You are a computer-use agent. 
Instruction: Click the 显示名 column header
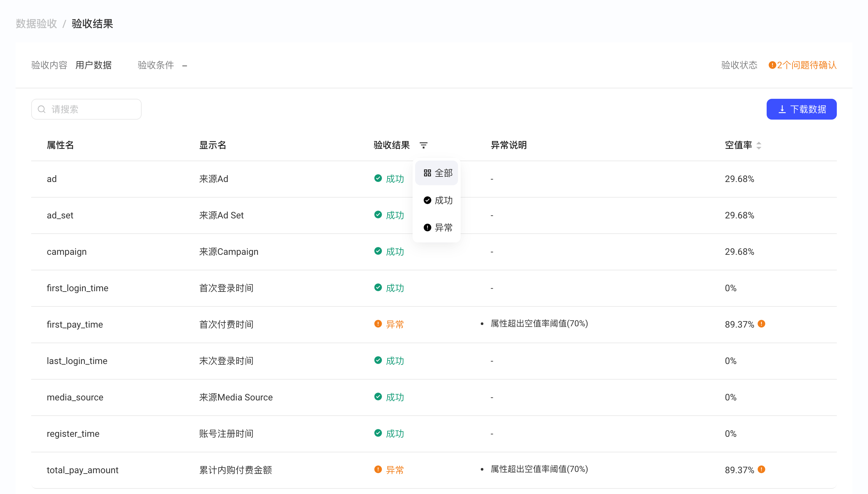tap(212, 145)
